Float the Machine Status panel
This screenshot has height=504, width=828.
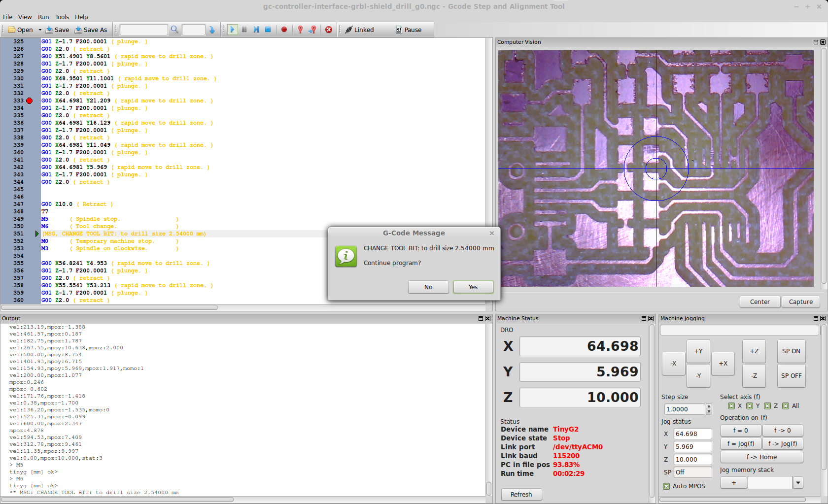point(644,319)
